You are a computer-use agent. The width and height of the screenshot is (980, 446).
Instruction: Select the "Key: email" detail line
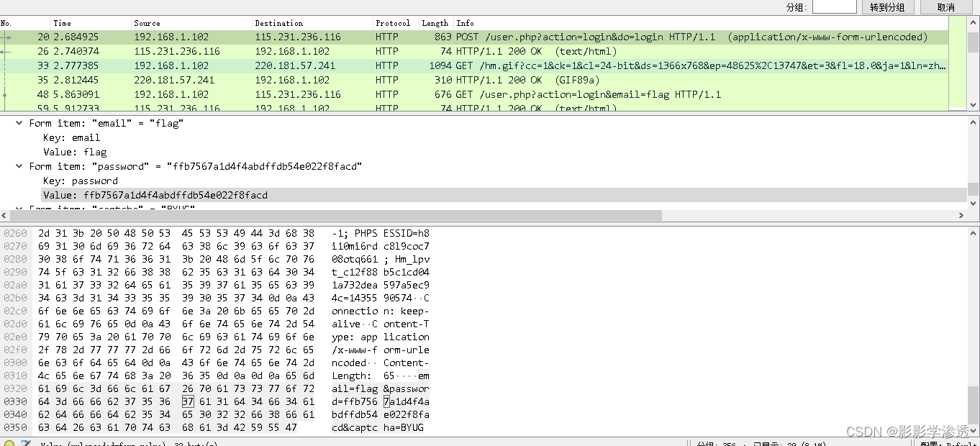click(71, 137)
